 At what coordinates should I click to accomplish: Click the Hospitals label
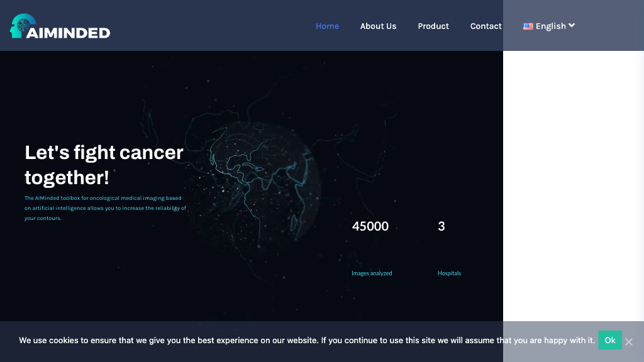tap(449, 273)
